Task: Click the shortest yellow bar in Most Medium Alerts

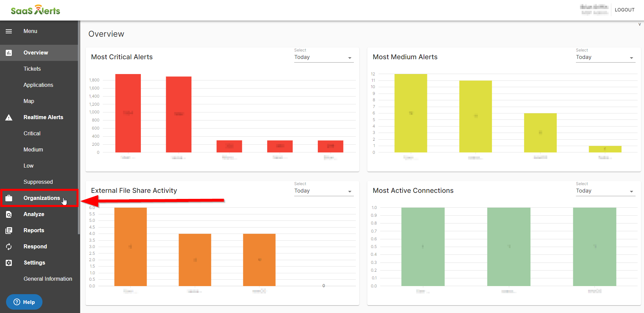Action: (x=605, y=149)
